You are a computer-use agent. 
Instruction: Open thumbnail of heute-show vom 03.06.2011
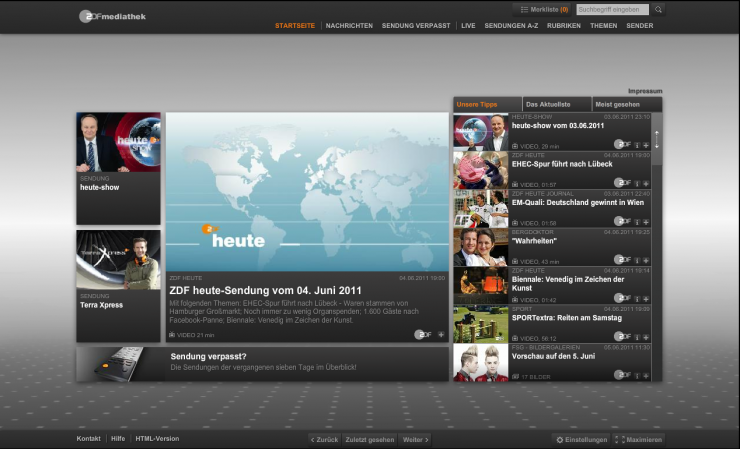point(481,132)
